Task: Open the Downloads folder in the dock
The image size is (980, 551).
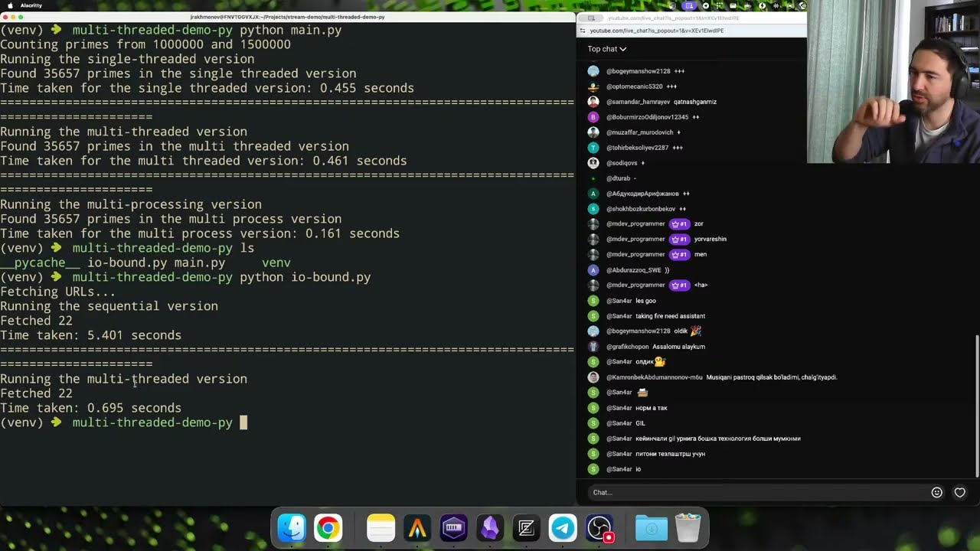Action: 652,528
